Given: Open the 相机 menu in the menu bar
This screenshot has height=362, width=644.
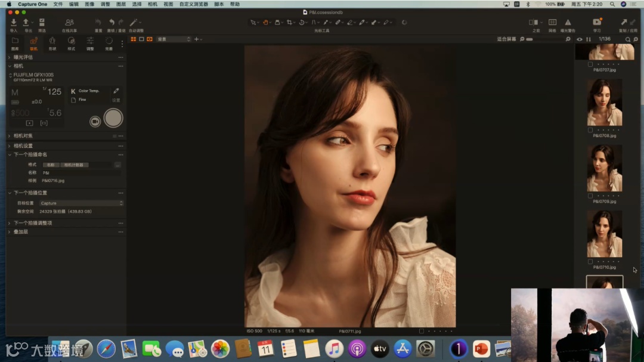Looking at the screenshot, I should tap(153, 4).
